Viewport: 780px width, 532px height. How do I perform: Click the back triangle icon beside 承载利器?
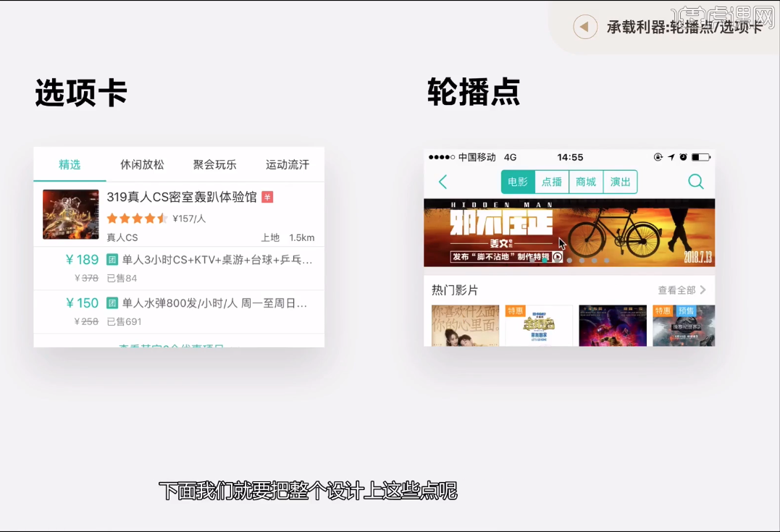[x=585, y=27]
